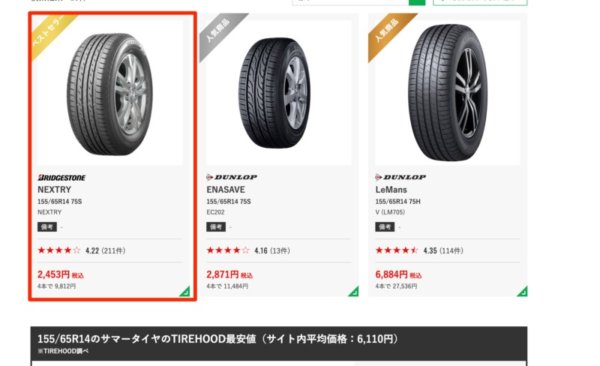Click the 4.35 star rating with 114 reviews
The height and width of the screenshot is (366, 600).
419,251
